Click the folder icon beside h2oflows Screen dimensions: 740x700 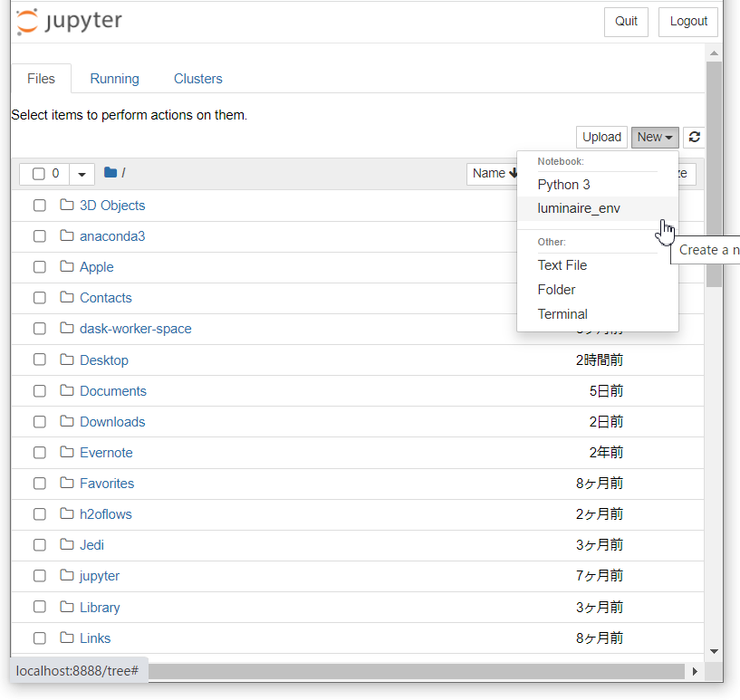tap(66, 514)
